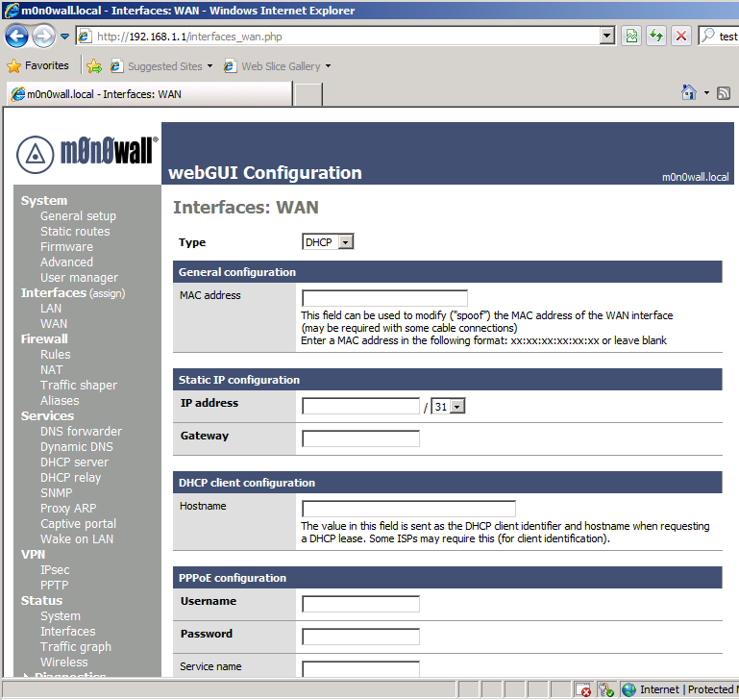Click the m0n0wall logo
739x700 pixels.
(x=86, y=153)
